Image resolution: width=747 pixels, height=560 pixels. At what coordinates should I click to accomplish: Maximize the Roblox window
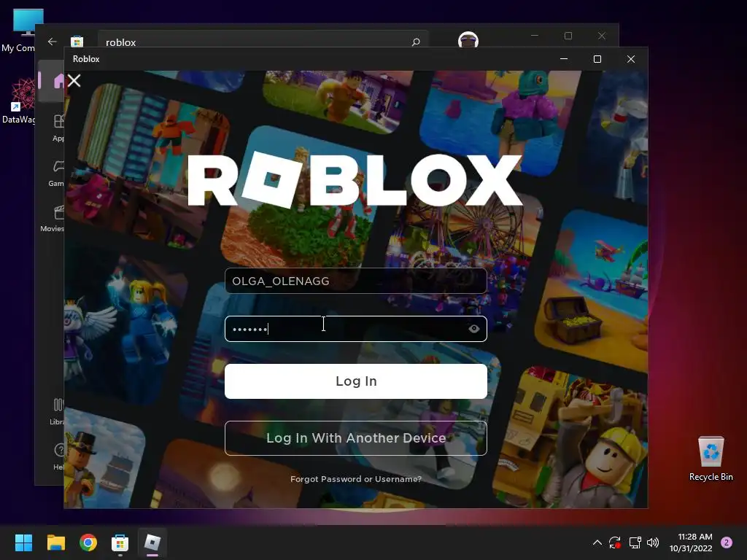597,59
